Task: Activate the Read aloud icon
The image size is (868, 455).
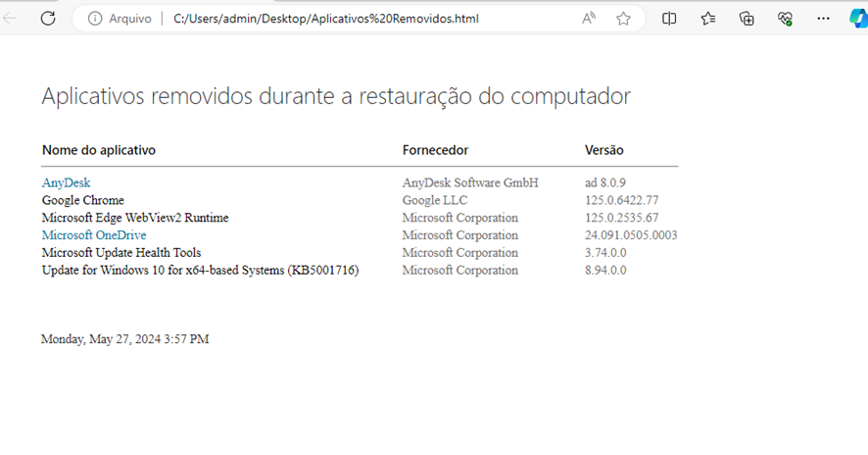Action: coord(589,19)
